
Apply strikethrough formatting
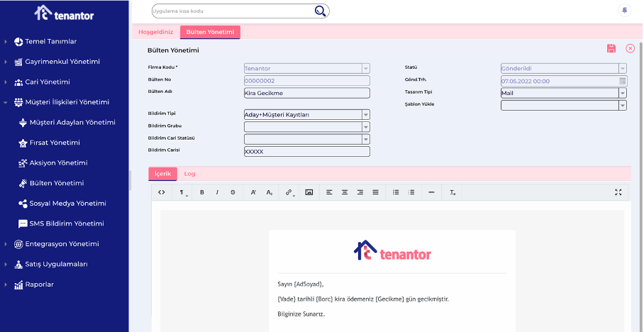(x=233, y=192)
